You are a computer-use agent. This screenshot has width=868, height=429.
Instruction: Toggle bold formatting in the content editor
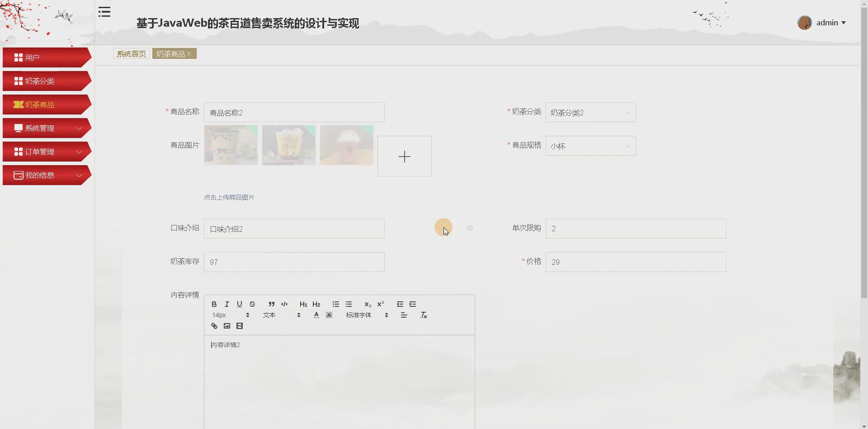tap(214, 304)
